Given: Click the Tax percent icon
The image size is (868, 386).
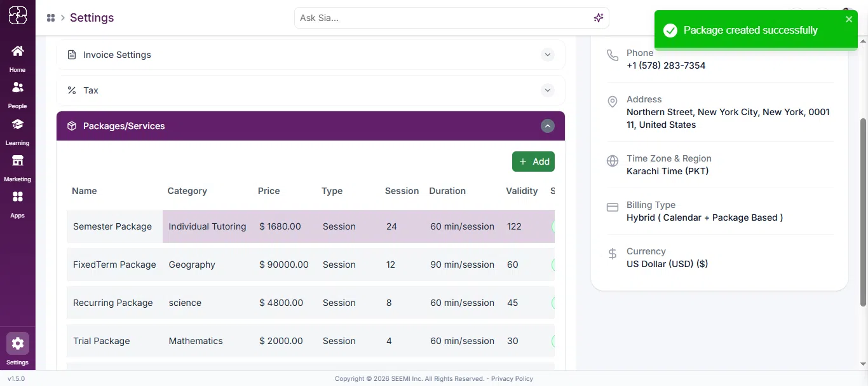Looking at the screenshot, I should click(x=72, y=90).
